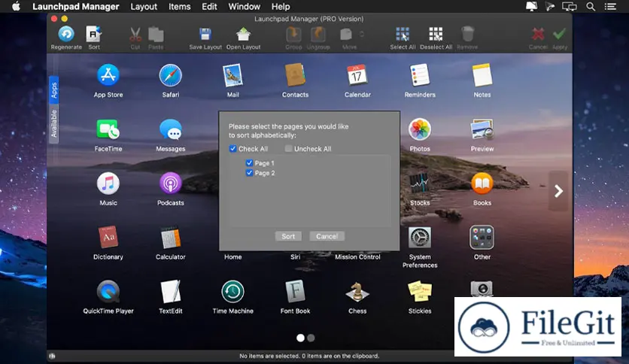The height and width of the screenshot is (364, 629).
Task: Switch to the Apps side tab
Action: coord(53,90)
